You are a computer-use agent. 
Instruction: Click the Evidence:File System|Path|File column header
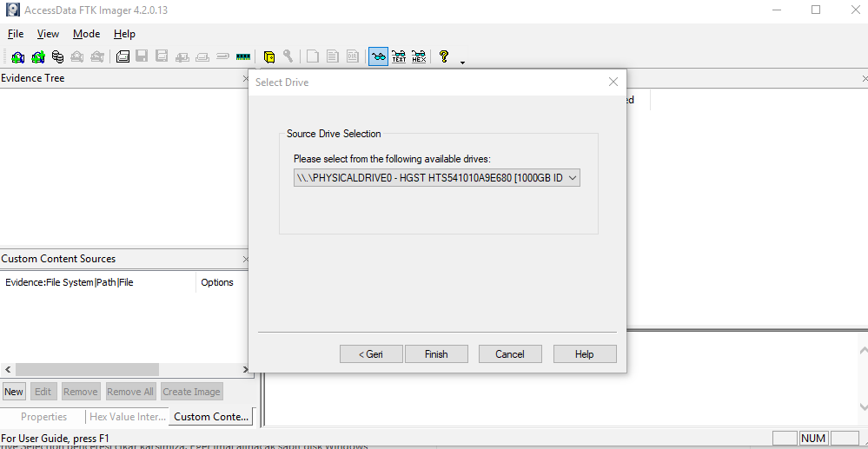[x=98, y=282]
